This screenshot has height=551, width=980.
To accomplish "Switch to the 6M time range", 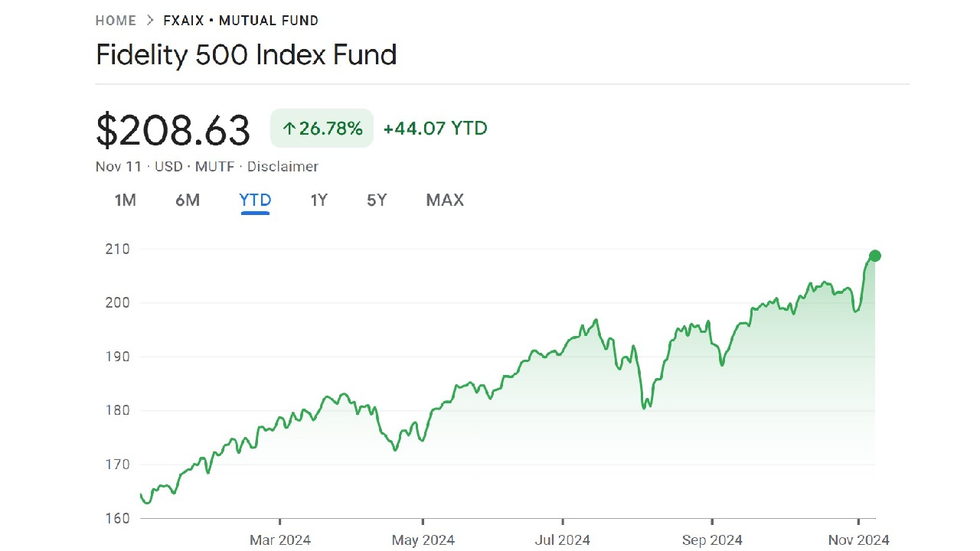I will [x=188, y=201].
